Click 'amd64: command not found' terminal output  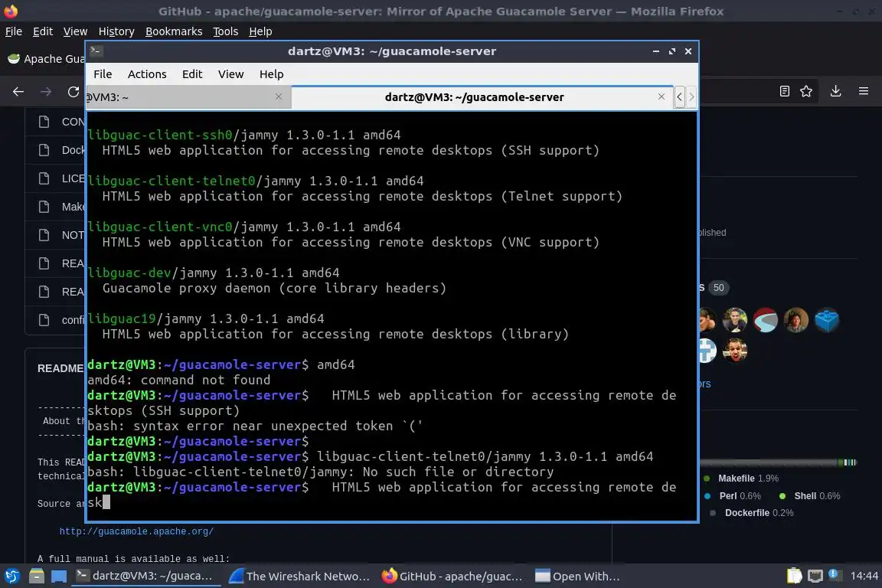[179, 380]
